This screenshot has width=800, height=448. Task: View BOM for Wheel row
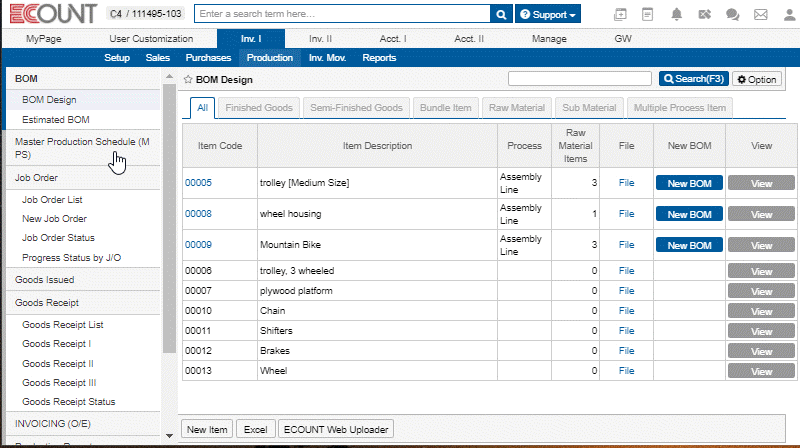[x=761, y=371]
